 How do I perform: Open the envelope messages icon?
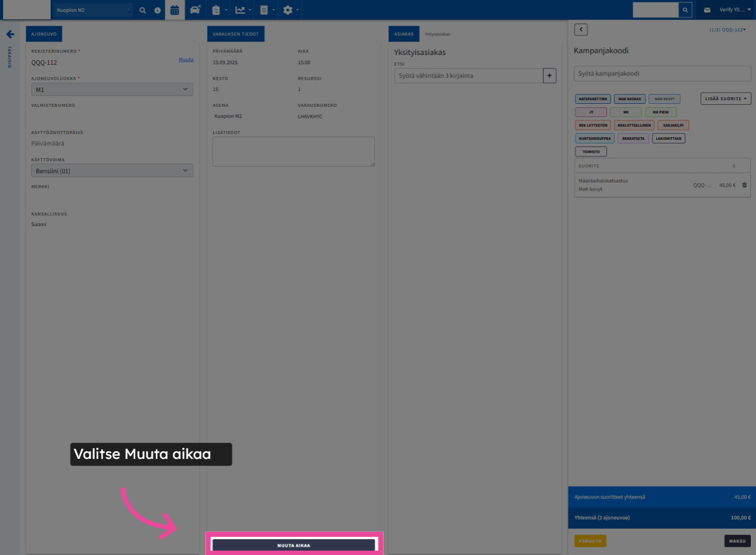(707, 10)
